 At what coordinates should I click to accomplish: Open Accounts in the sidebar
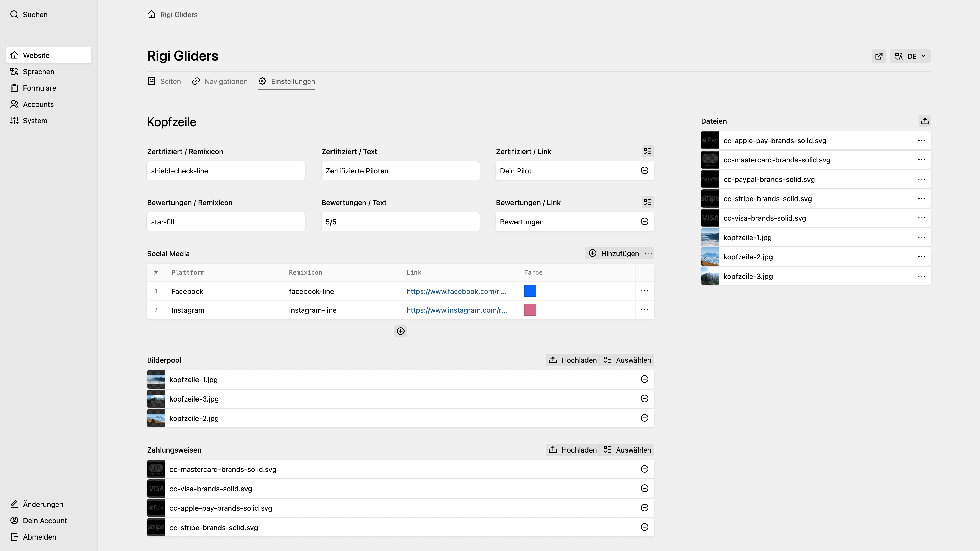click(x=49, y=104)
